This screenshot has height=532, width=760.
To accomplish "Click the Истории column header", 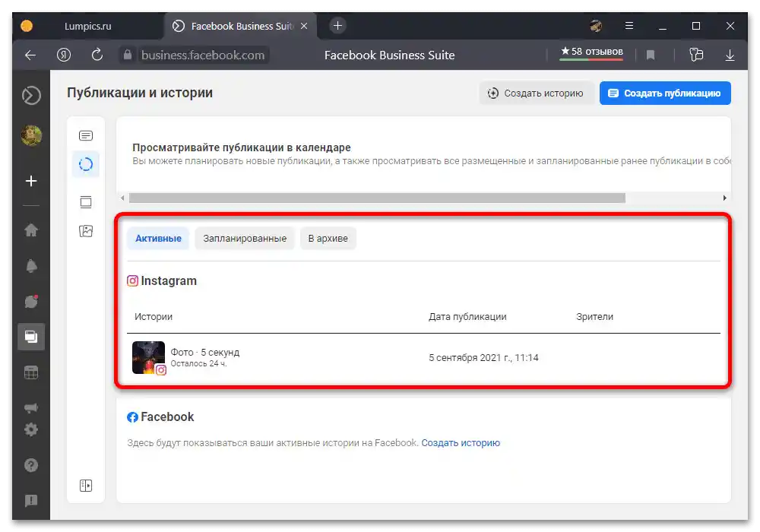I will tap(154, 316).
